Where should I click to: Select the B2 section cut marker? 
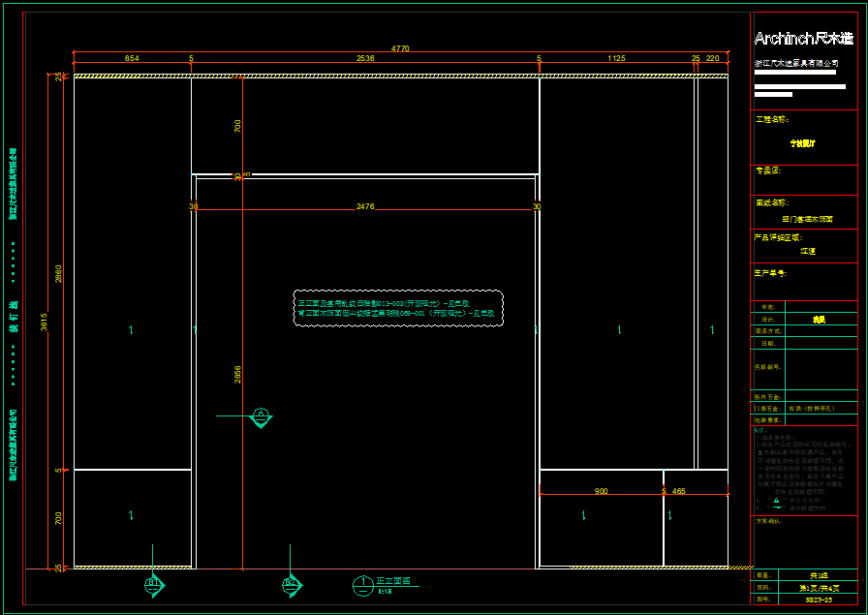[x=292, y=585]
